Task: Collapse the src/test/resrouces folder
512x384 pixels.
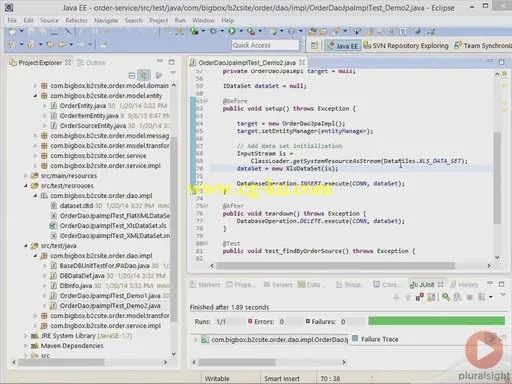Action: pyautogui.click(x=26, y=186)
